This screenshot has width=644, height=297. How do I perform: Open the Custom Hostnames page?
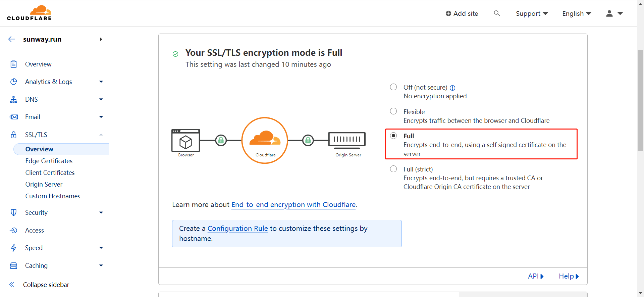pos(53,196)
